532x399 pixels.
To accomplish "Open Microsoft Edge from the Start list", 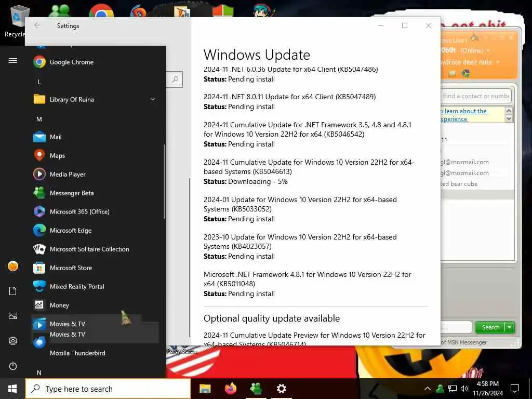I will click(95, 230).
